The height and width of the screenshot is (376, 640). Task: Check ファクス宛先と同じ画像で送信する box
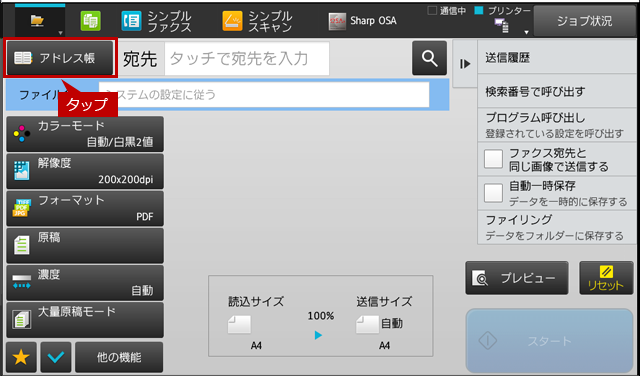click(x=493, y=159)
